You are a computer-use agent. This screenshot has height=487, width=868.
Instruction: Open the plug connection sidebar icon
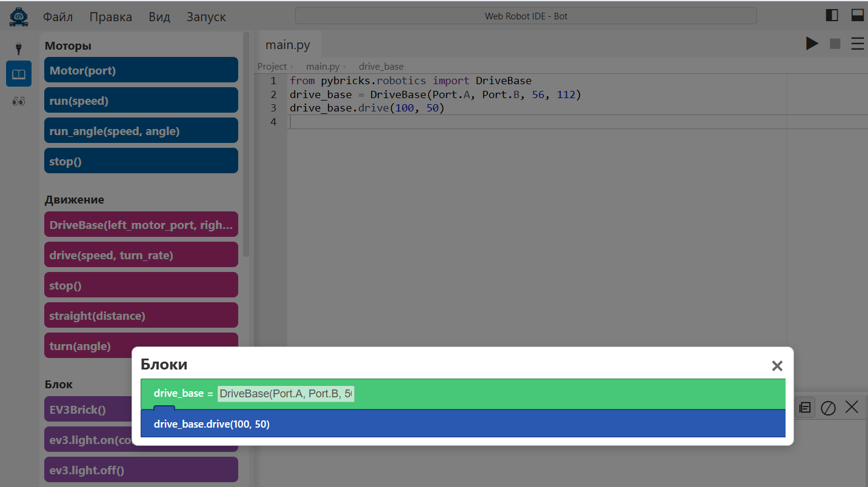click(x=19, y=48)
